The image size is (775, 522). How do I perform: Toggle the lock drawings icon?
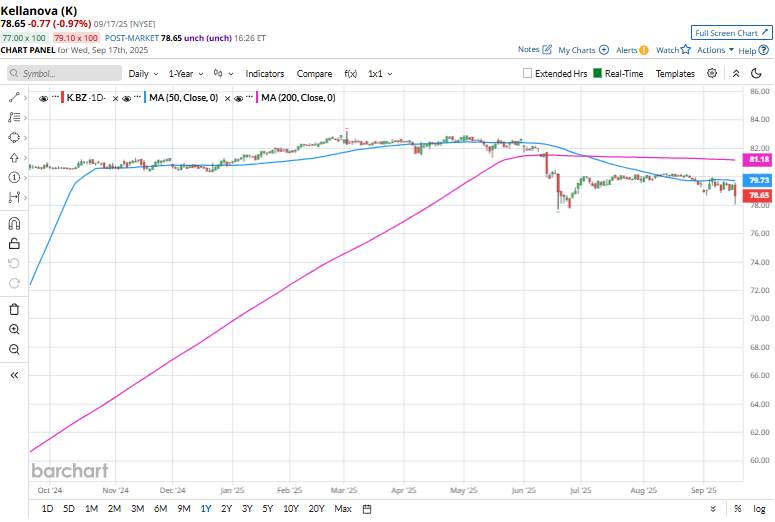(x=14, y=243)
